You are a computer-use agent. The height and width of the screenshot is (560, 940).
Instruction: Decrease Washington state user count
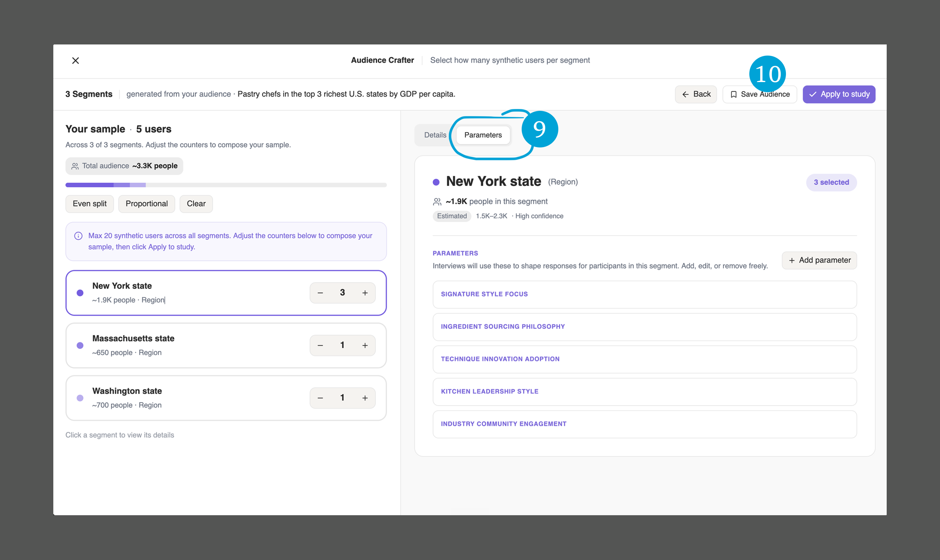click(x=320, y=398)
